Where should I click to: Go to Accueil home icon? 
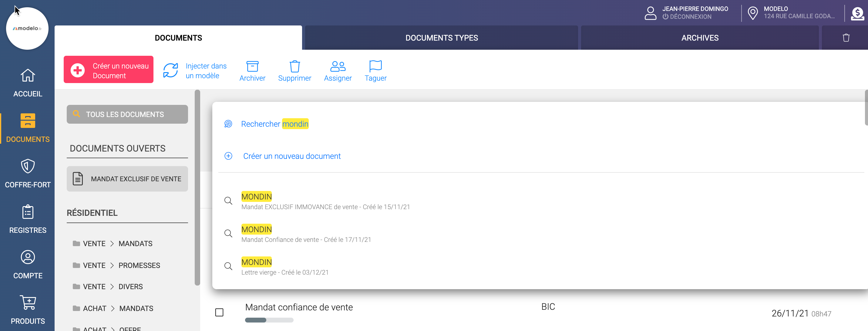[28, 75]
